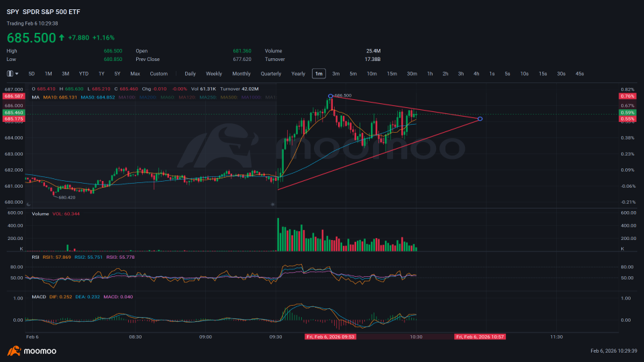Select the 5s interval
The width and height of the screenshot is (644, 362).
508,74
